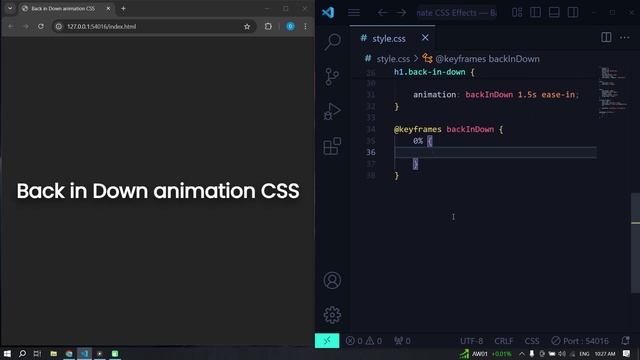Go forward in the browser
This screenshot has height=360, width=640.
26,26
